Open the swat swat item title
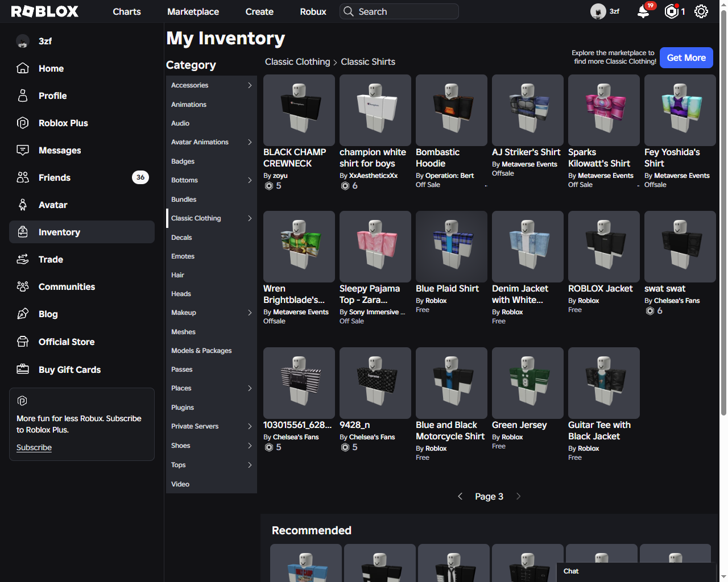Screen dimensions: 728x582 665,289
